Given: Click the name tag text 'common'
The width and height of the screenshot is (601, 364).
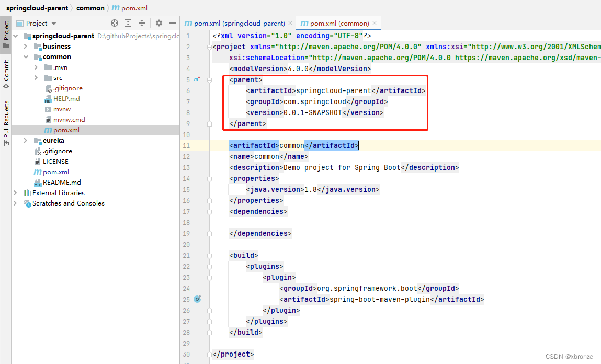Looking at the screenshot, I should pos(267,157).
